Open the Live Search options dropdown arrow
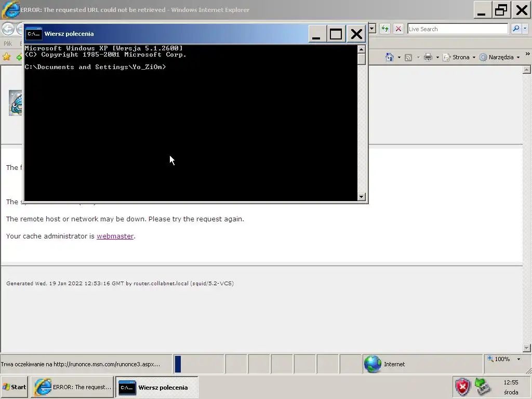Viewport: 532px width, 399px height. pyautogui.click(x=525, y=29)
